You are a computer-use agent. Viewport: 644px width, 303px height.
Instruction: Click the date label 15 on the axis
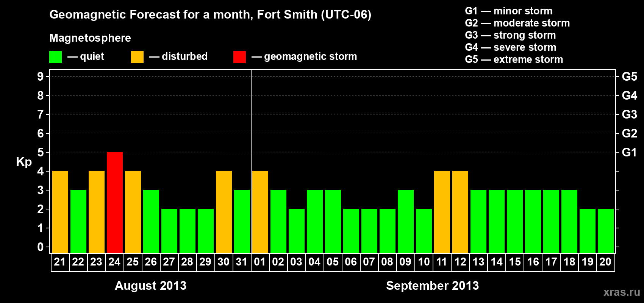coord(514,262)
